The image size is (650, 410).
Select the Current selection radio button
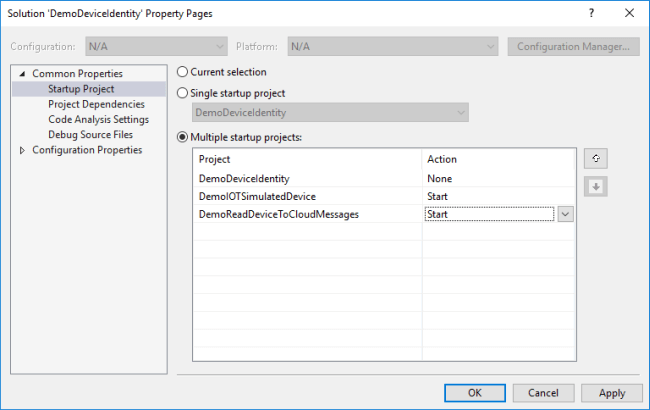coord(182,72)
